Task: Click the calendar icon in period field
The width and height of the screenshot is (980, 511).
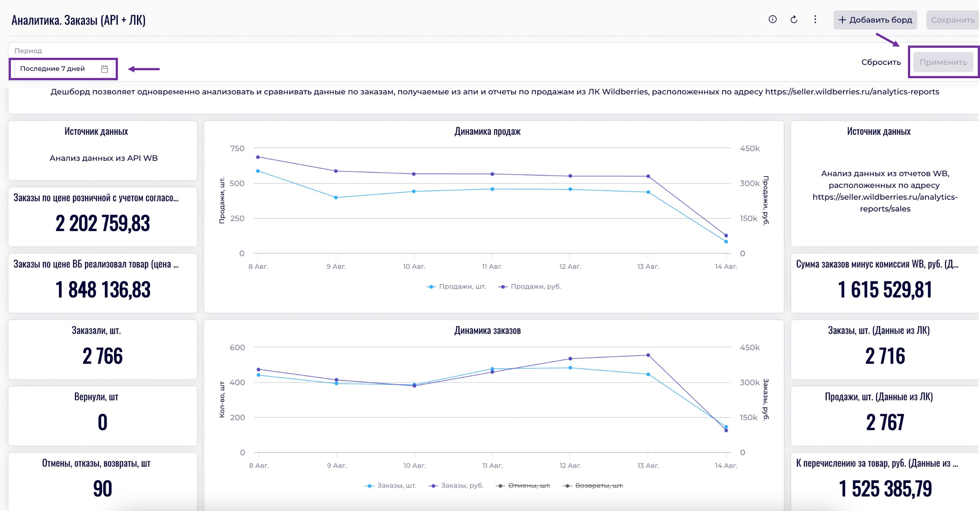Action: pos(105,69)
